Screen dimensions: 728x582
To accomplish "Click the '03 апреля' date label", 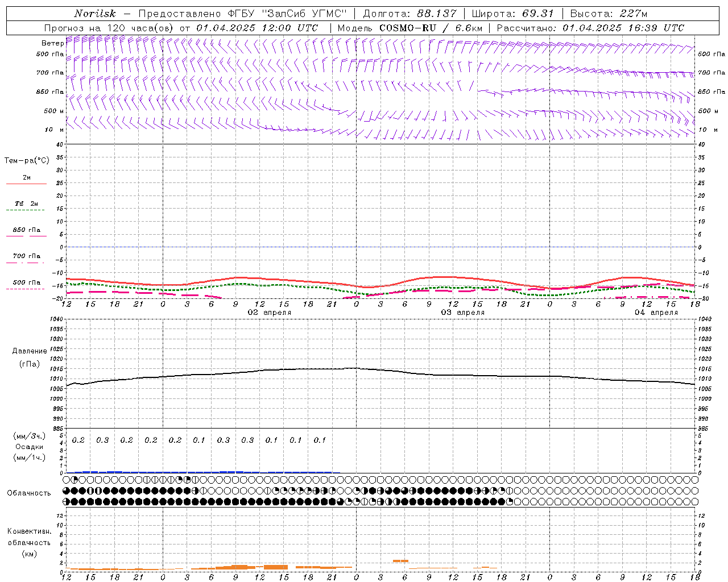I will [x=463, y=313].
